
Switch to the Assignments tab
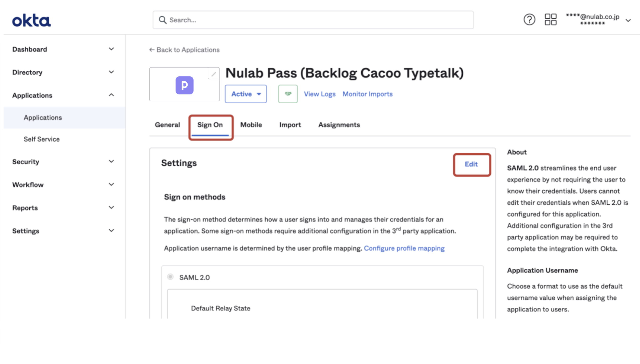(339, 125)
